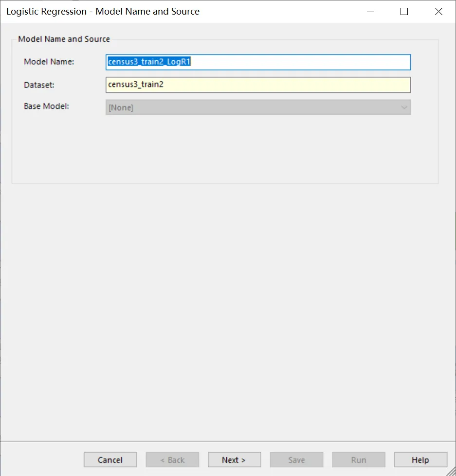Close the Logistic Regression dialog

[x=438, y=12]
